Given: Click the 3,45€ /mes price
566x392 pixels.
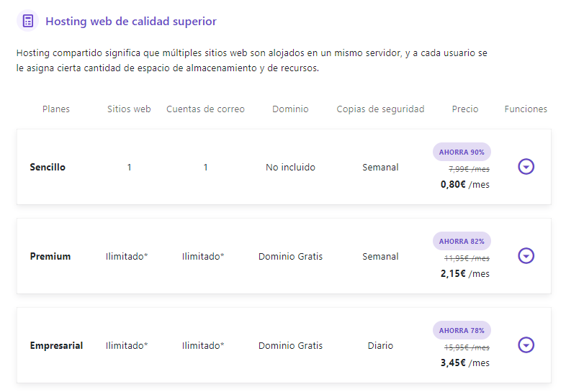Looking at the screenshot, I should tap(464, 363).
